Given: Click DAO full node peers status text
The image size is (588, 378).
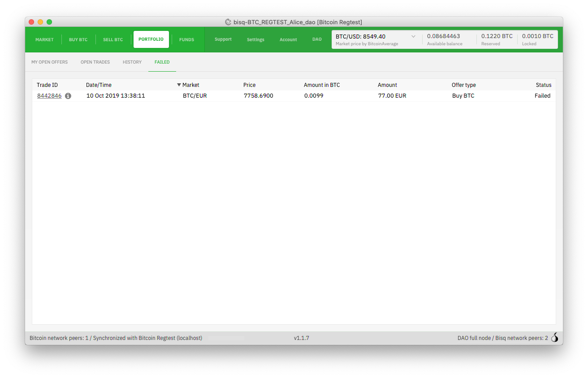Looking at the screenshot, I should click(x=503, y=338).
